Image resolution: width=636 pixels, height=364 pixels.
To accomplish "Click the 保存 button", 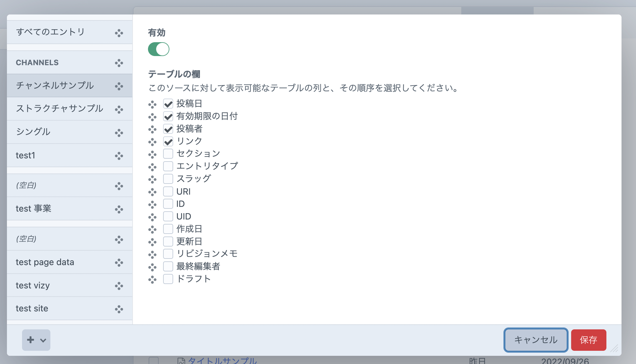I will (589, 340).
